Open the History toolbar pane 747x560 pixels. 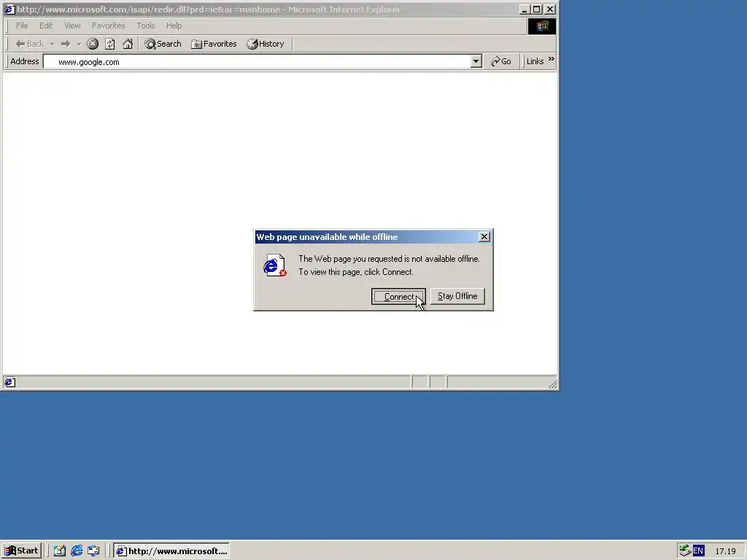point(266,44)
